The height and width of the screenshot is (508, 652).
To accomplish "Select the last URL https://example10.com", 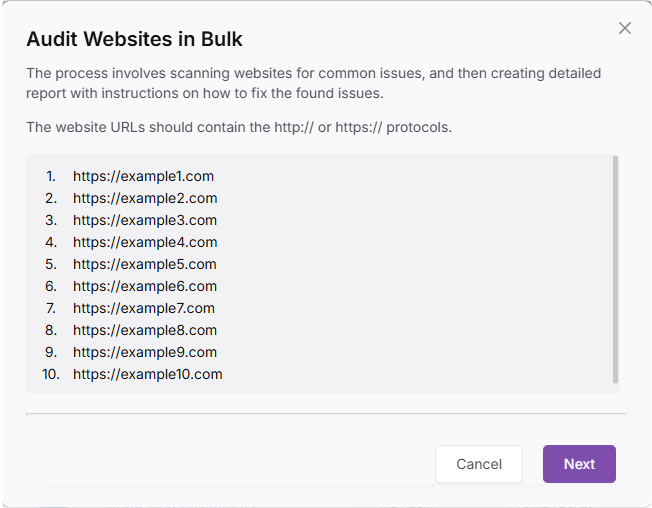I will 147,374.
